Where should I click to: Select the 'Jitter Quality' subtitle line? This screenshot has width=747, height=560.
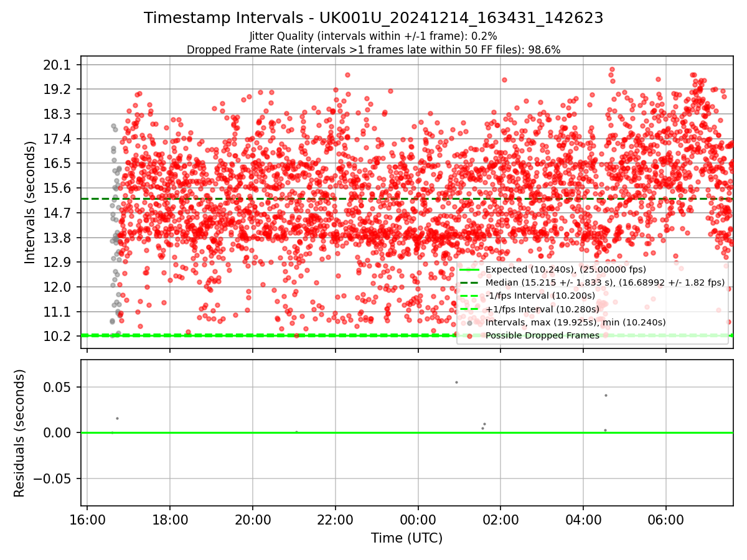tap(374, 37)
